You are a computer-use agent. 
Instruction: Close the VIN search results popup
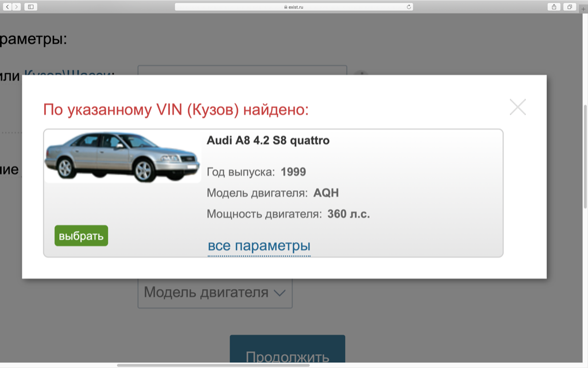[x=517, y=107]
